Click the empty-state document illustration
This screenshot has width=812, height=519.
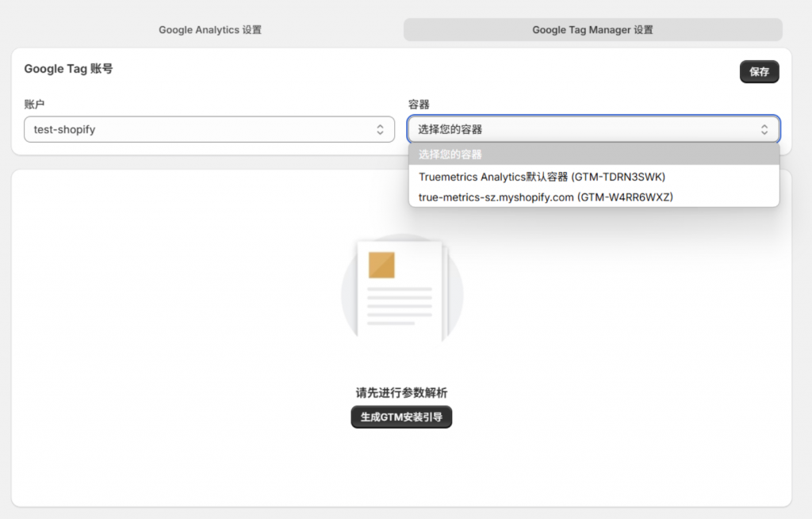coord(402,290)
